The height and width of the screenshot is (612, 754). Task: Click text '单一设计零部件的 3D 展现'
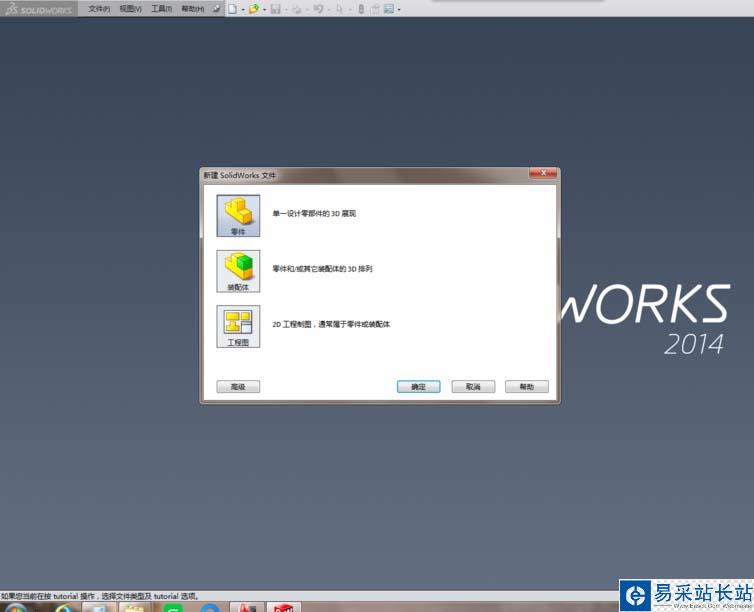(x=314, y=213)
